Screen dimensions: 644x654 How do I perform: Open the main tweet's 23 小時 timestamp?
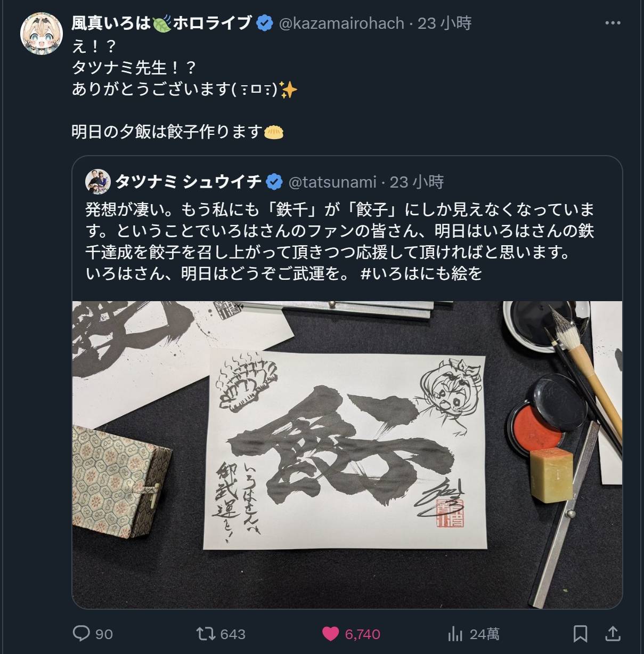(x=444, y=23)
